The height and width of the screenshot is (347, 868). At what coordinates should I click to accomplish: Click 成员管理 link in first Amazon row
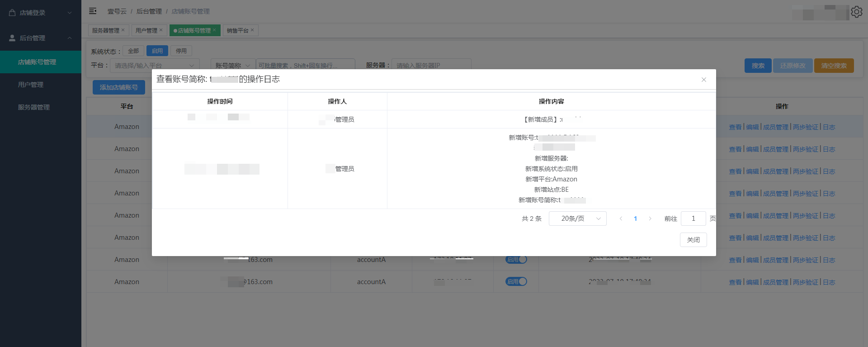pyautogui.click(x=776, y=127)
